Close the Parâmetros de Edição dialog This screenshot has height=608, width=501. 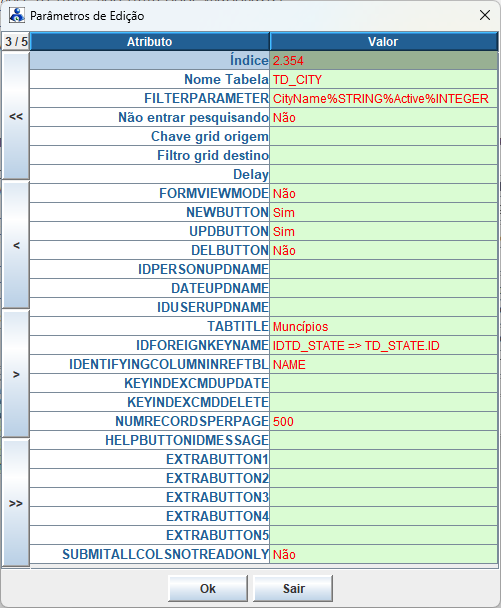click(x=485, y=16)
